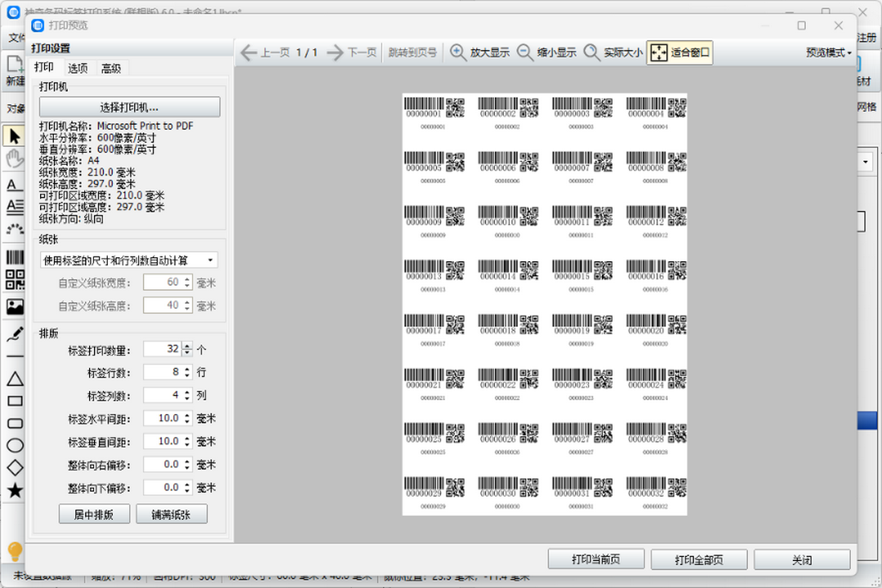Click the arrow pointer selection tool
The height and width of the screenshot is (588, 882).
click(x=14, y=136)
